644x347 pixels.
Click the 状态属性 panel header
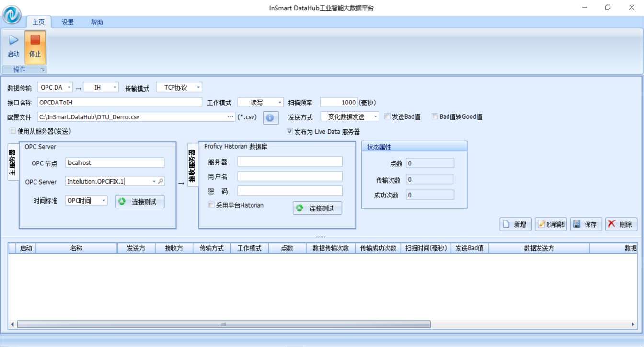[414, 147]
